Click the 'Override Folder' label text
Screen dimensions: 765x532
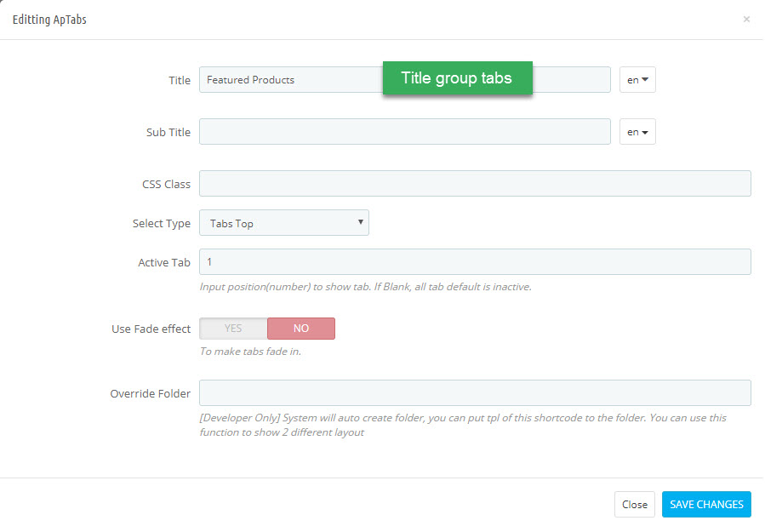point(151,393)
